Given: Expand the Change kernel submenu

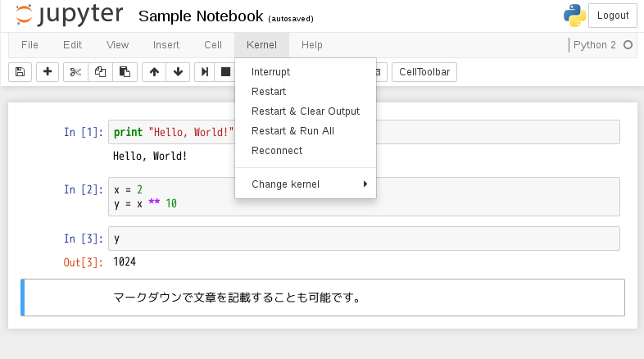Looking at the screenshot, I should [305, 184].
